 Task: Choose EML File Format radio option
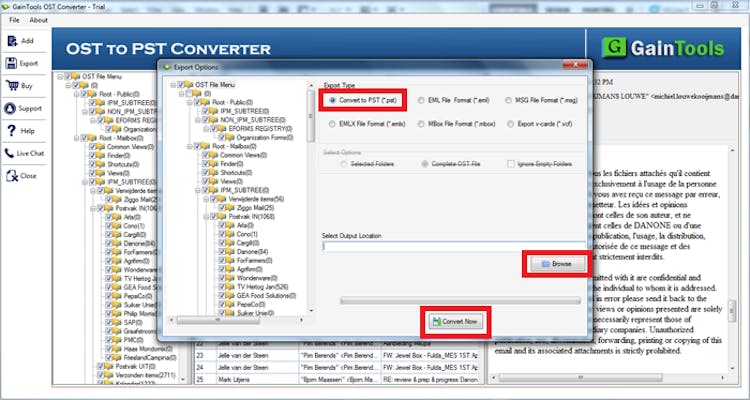click(421, 100)
